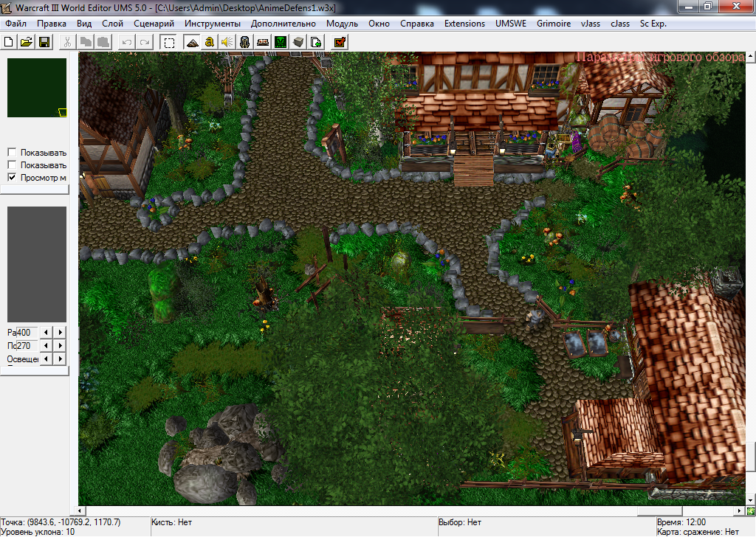Viewport: 756px width, 537px height.
Task: Tick the first Показывать checkbox
Action: tap(12, 152)
